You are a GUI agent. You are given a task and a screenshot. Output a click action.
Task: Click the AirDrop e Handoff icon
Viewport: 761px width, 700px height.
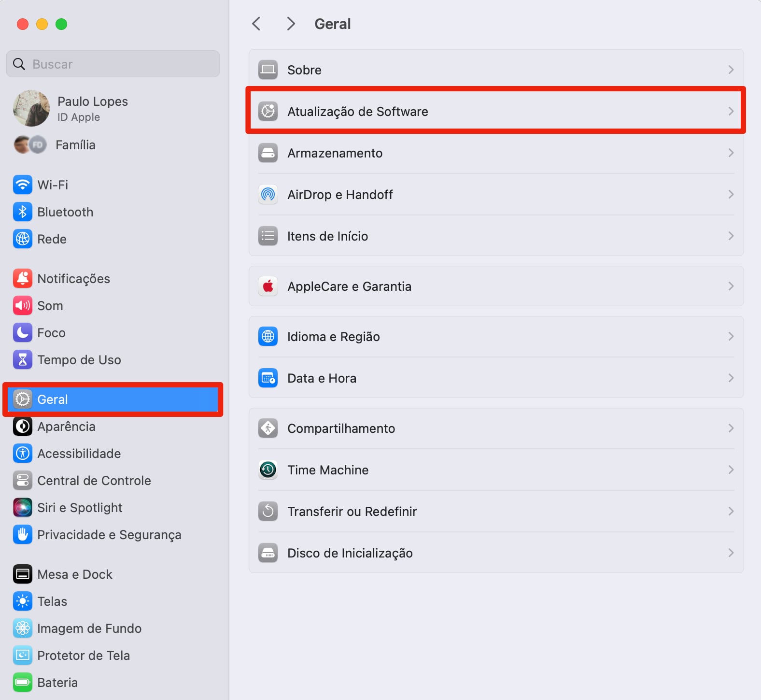[268, 194]
